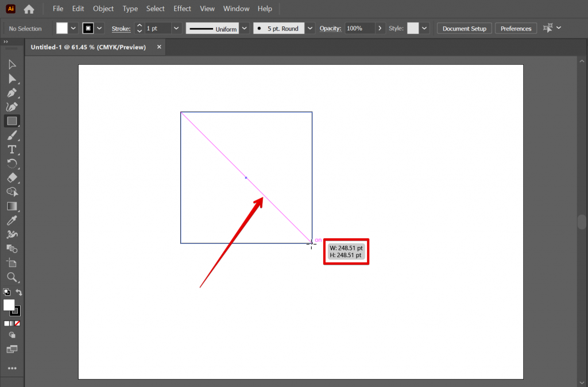Open the Effect menu
588x387 pixels.
point(182,9)
